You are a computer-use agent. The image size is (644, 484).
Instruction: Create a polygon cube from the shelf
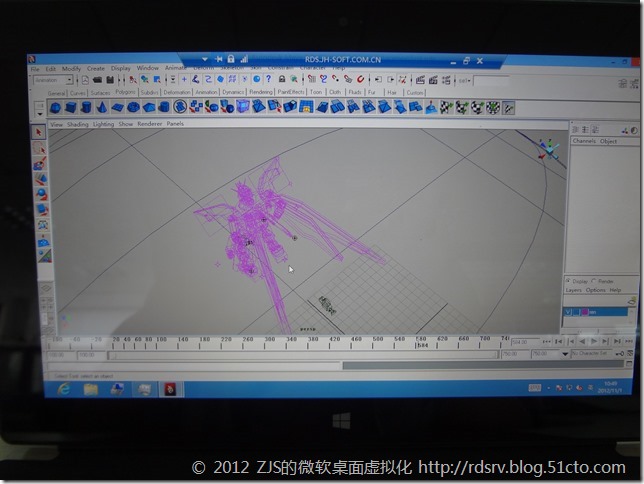pyautogui.click(x=71, y=108)
